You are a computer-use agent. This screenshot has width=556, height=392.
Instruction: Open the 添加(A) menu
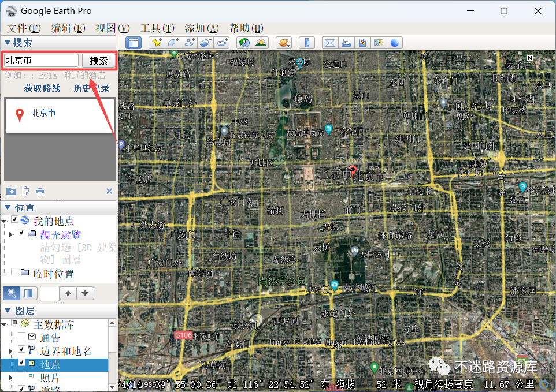202,28
